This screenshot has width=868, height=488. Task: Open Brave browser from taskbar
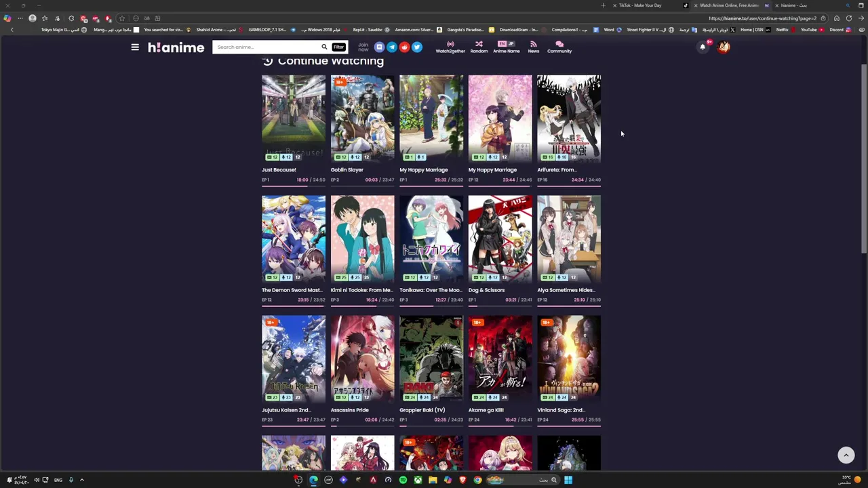pyautogui.click(x=462, y=480)
